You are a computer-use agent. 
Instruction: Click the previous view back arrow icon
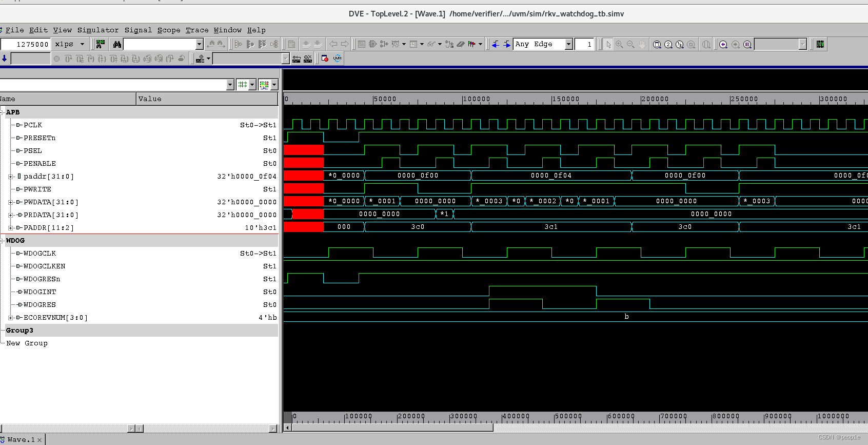(x=723, y=45)
